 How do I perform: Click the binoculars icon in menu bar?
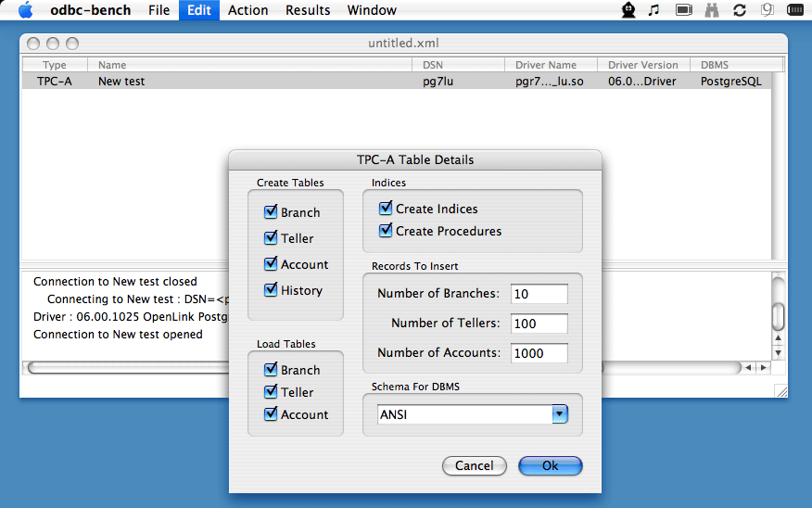click(x=712, y=10)
